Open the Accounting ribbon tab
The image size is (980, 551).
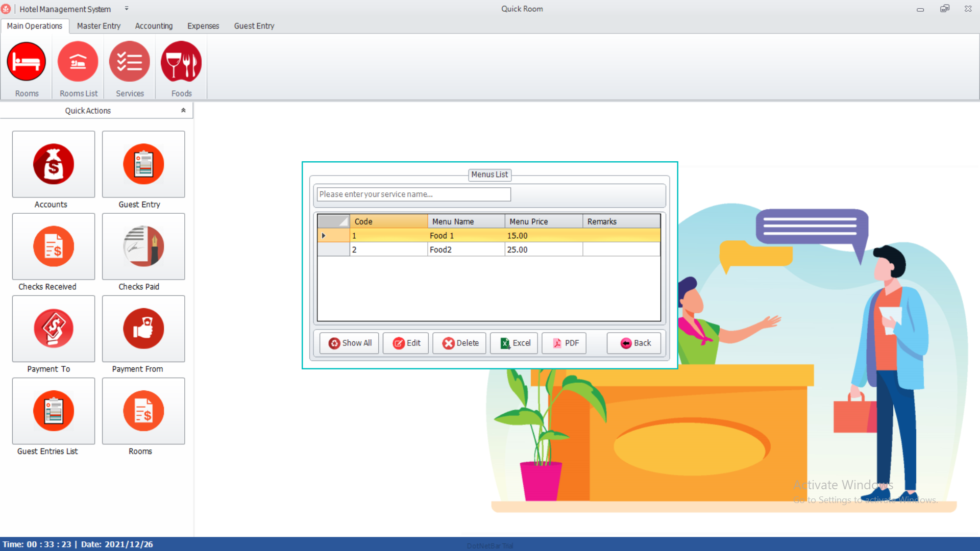tap(154, 26)
